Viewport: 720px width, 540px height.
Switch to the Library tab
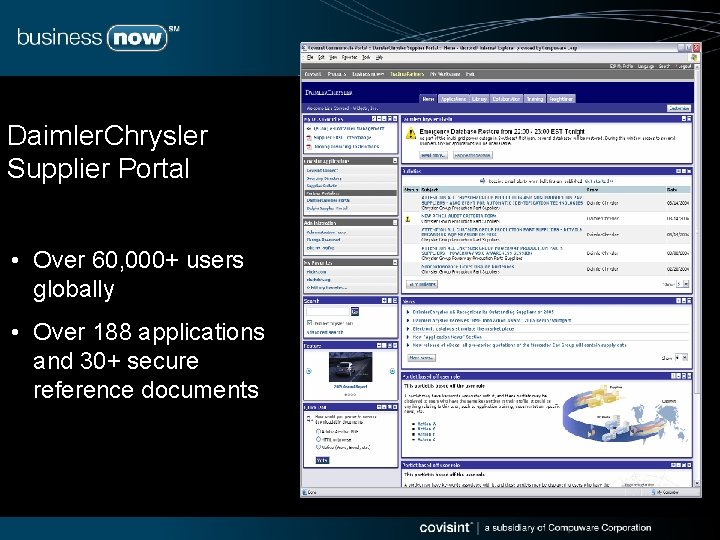coord(479,99)
